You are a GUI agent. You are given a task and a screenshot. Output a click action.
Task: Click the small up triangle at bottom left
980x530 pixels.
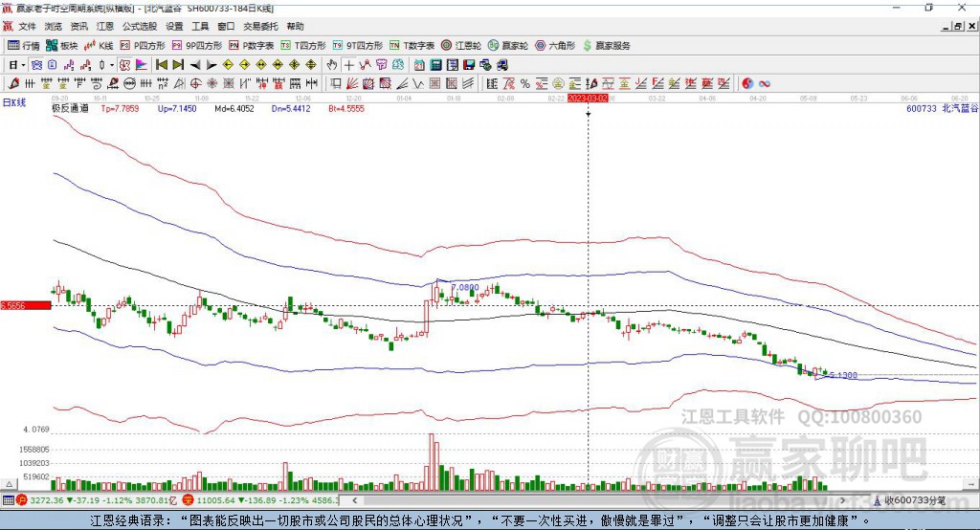pyautogui.click(x=9, y=484)
